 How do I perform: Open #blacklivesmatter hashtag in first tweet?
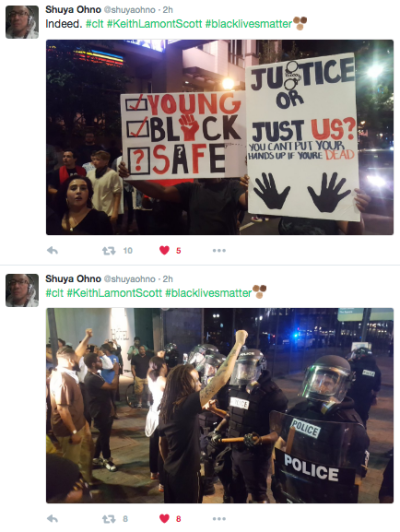point(249,24)
